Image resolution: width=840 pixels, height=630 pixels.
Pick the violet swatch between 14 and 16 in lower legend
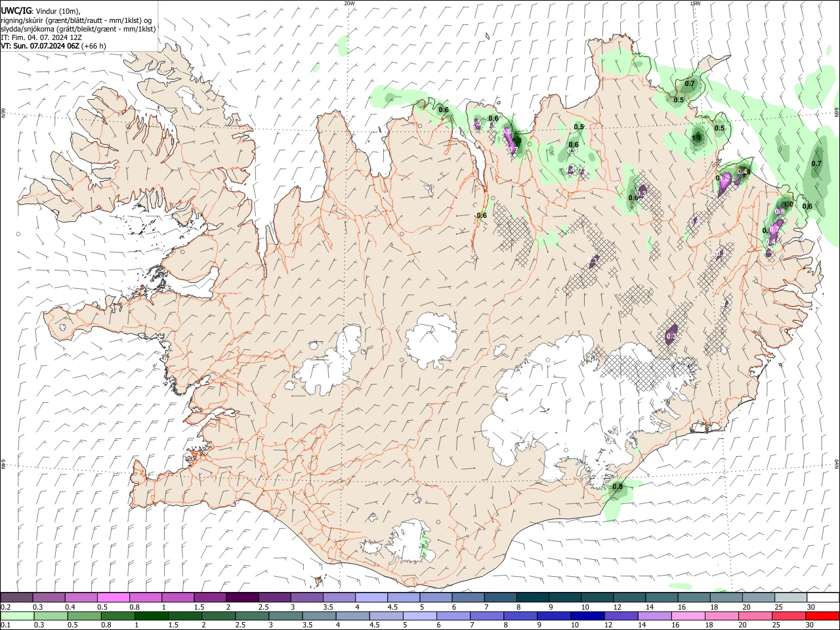click(654, 616)
